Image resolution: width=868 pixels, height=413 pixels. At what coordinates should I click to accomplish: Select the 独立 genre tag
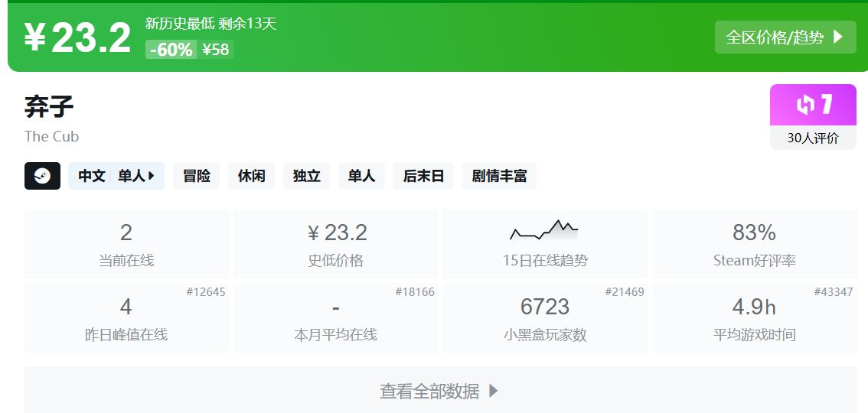coord(307,176)
